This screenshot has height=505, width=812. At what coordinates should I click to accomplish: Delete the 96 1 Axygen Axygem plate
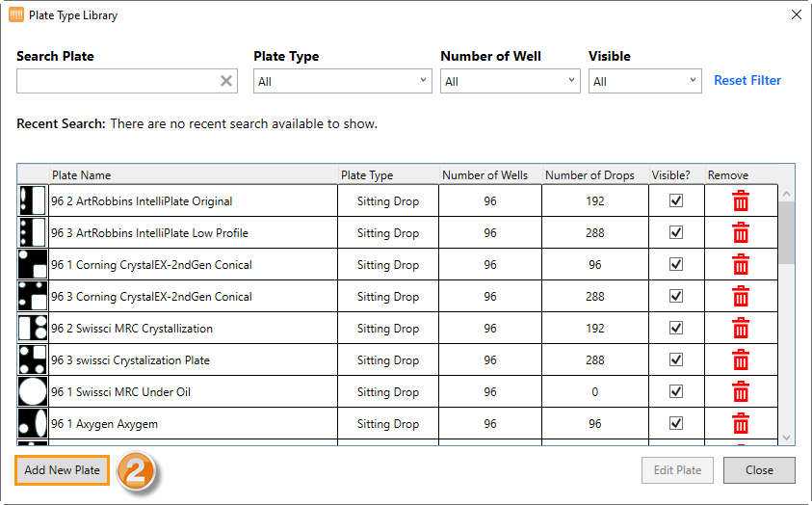point(740,424)
